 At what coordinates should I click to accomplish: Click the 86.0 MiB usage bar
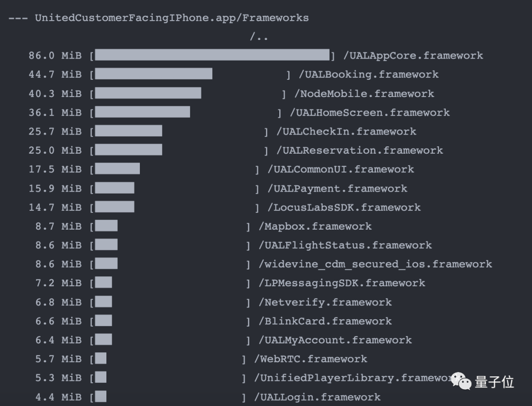point(212,55)
